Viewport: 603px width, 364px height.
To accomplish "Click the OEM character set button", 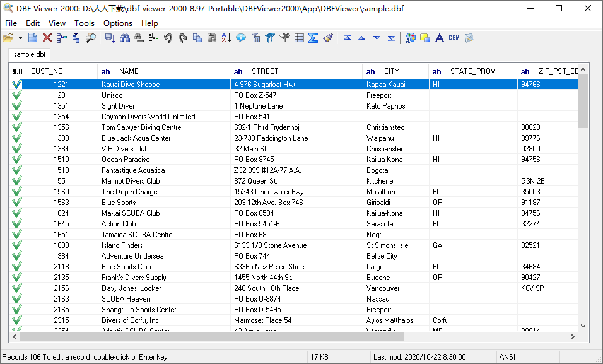I will click(x=454, y=38).
